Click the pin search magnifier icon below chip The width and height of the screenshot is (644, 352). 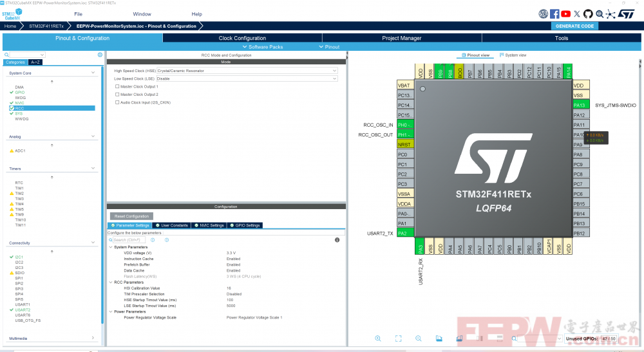tap(514, 338)
